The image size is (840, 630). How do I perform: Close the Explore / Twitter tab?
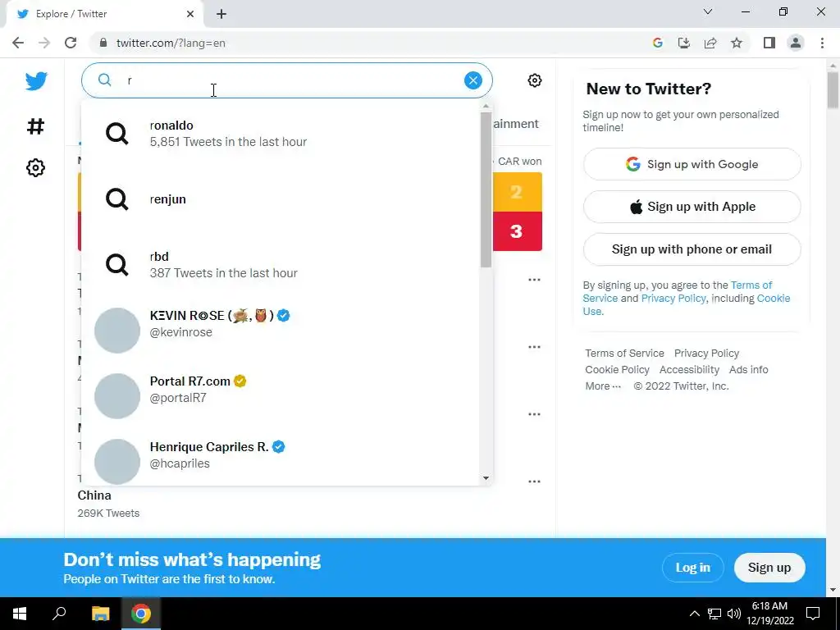[190, 14]
